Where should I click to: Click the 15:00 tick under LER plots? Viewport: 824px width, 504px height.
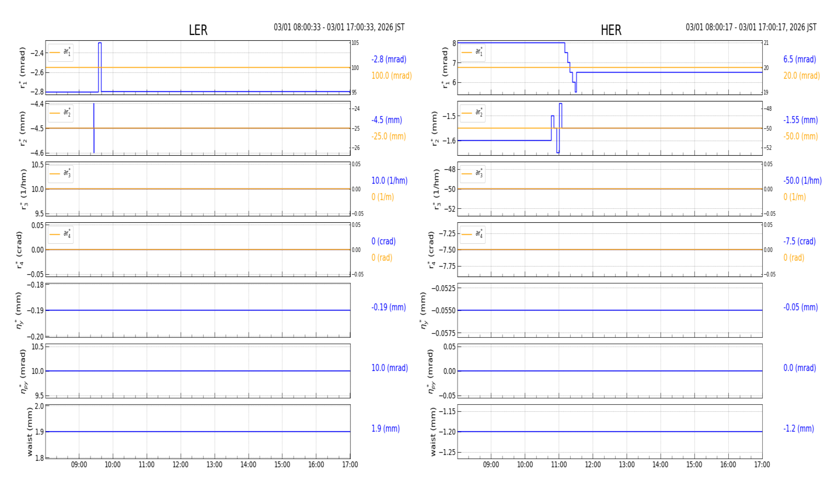pyautogui.click(x=282, y=465)
